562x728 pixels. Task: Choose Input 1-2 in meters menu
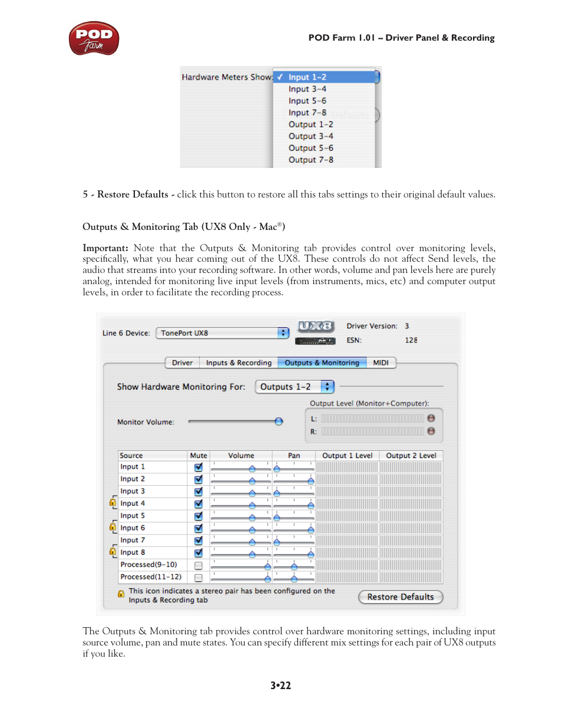point(324,77)
